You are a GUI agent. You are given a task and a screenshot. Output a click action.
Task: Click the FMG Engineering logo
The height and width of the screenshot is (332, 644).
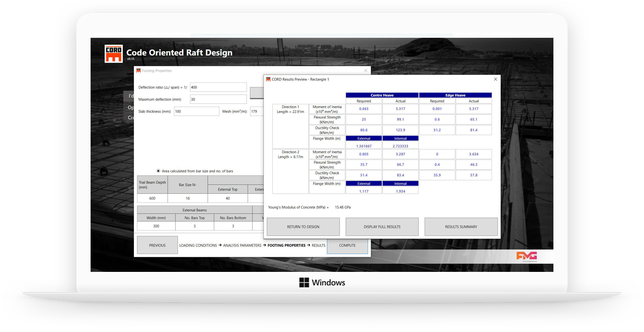(x=527, y=257)
